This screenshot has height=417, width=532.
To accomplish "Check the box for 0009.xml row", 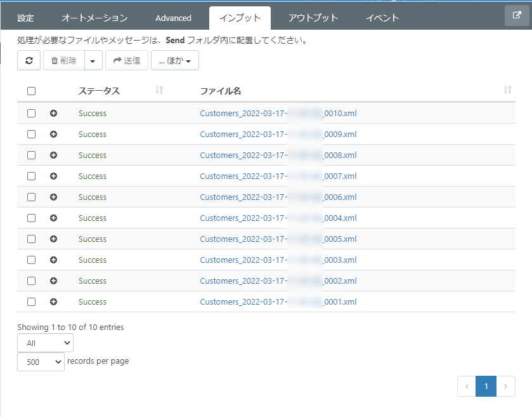I will click(x=31, y=134).
